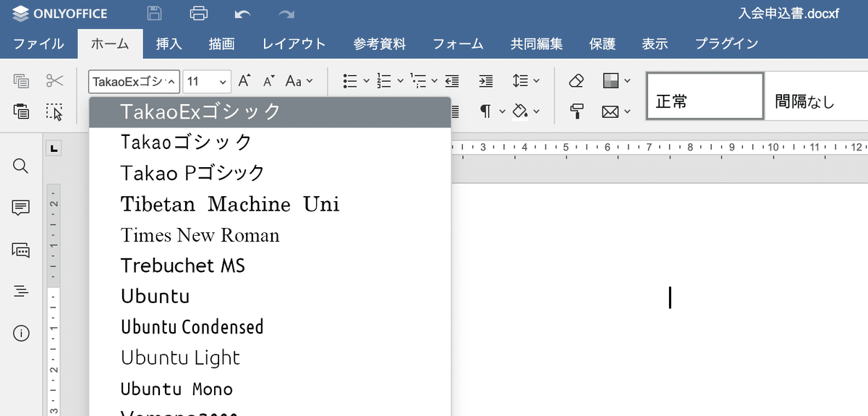Image resolution: width=868 pixels, height=416 pixels.
Task: Expand the numbered list dropdown arrow
Action: coord(400,81)
